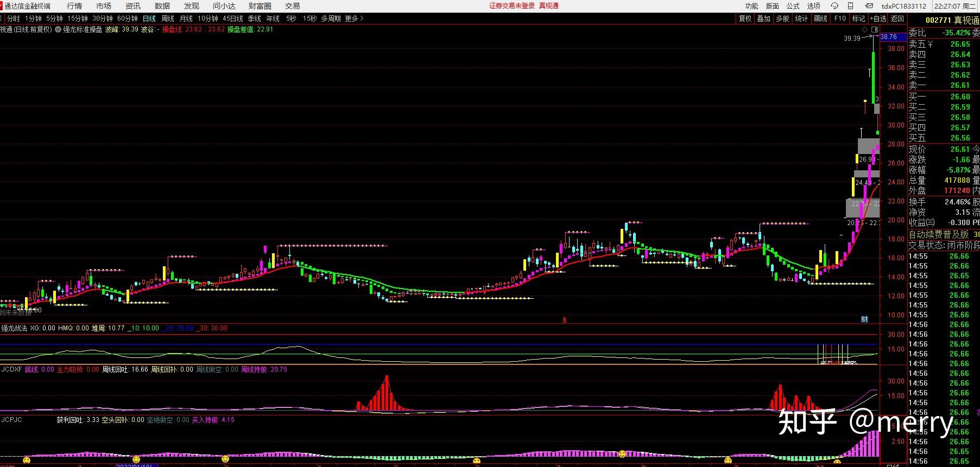
Task: Click the smiley marker nearest the 39.39 peak
Action: (x=837, y=462)
